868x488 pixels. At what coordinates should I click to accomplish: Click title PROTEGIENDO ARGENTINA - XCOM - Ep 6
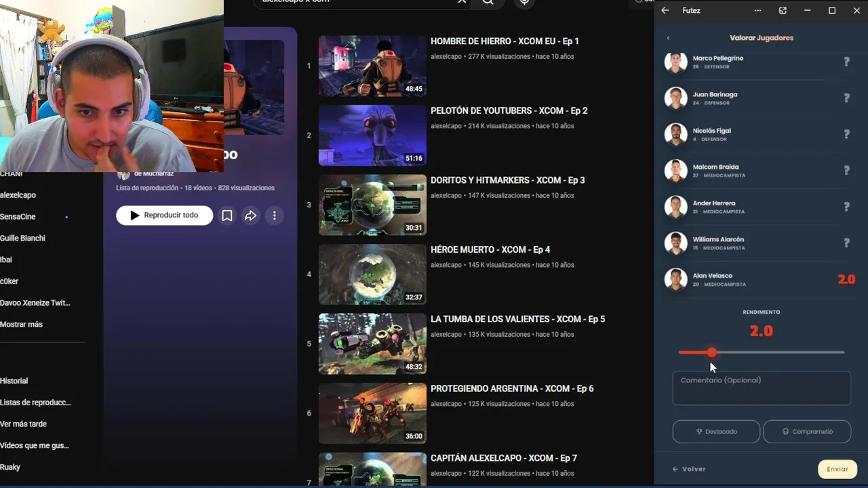pyautogui.click(x=512, y=389)
